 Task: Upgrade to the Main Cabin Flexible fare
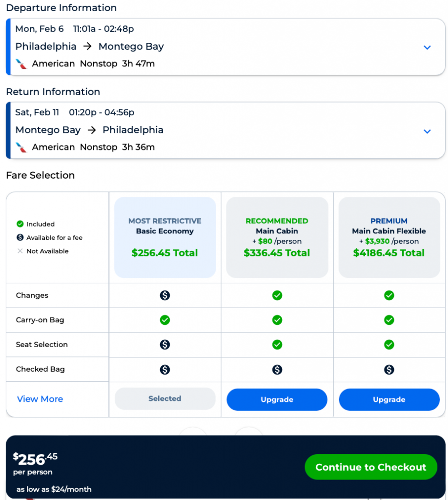tap(389, 399)
